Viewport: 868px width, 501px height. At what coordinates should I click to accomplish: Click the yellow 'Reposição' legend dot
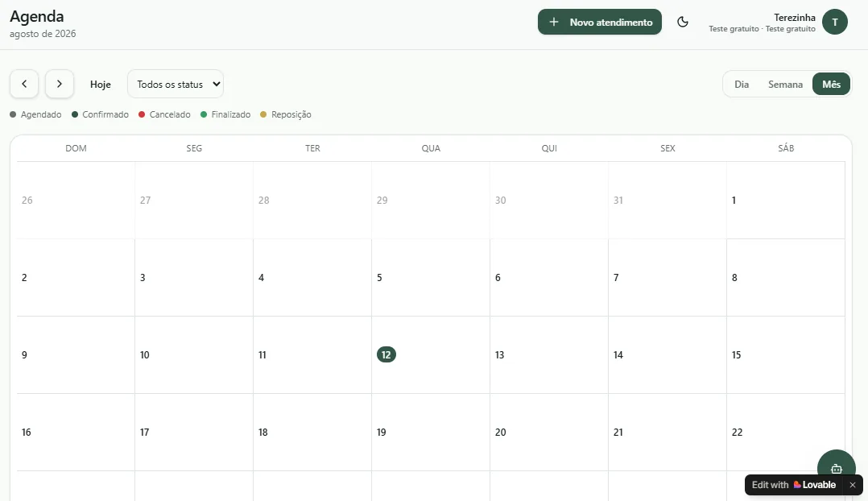263,114
